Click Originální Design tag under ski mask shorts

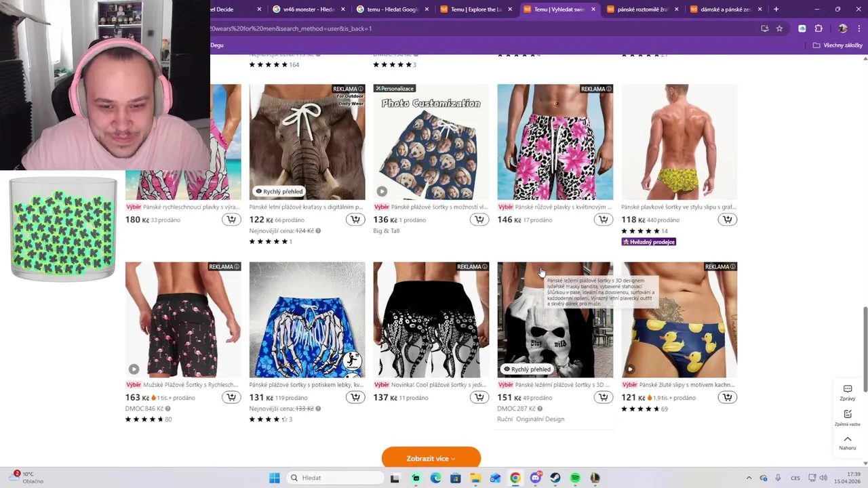click(x=540, y=419)
